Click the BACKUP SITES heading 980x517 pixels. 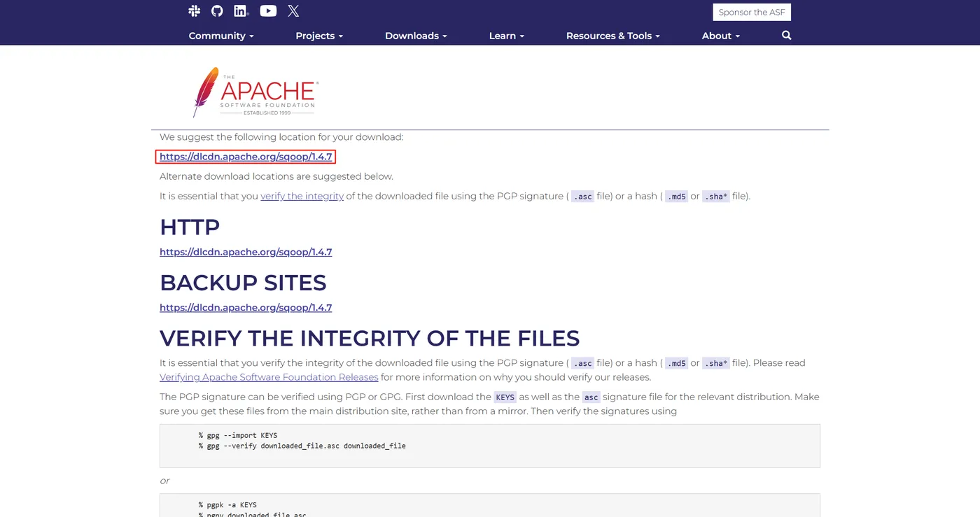[x=243, y=283]
